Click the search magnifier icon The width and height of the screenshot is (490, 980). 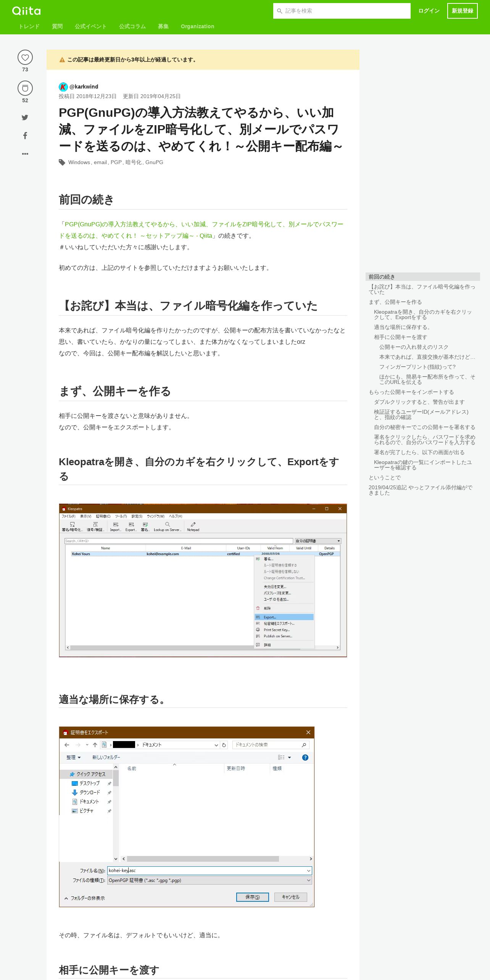(280, 11)
